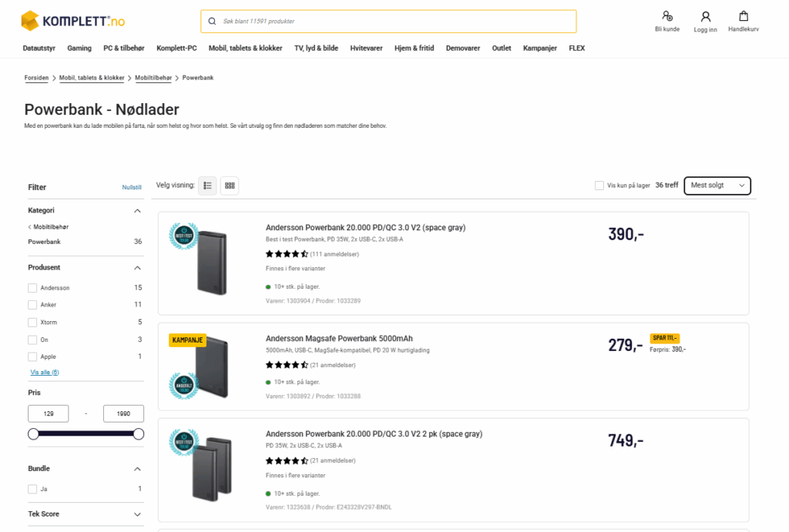
Task: Open the Bli kunde icon
Action: pos(666,17)
